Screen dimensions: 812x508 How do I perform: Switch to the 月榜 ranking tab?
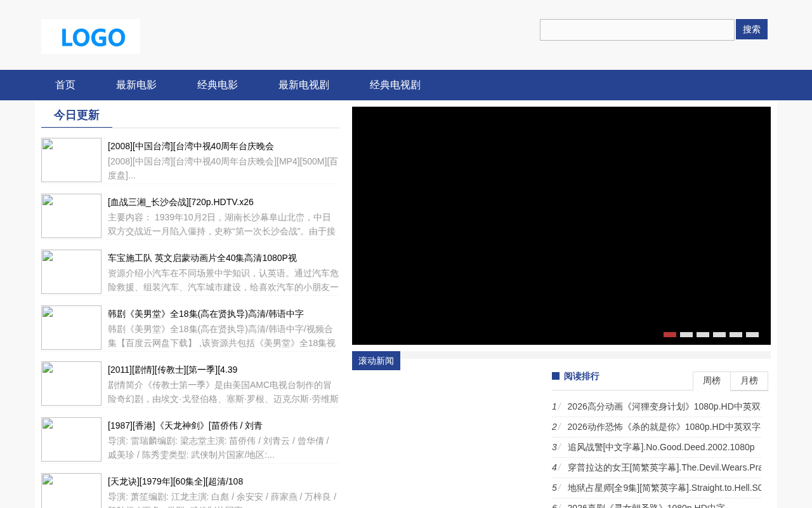[749, 381]
